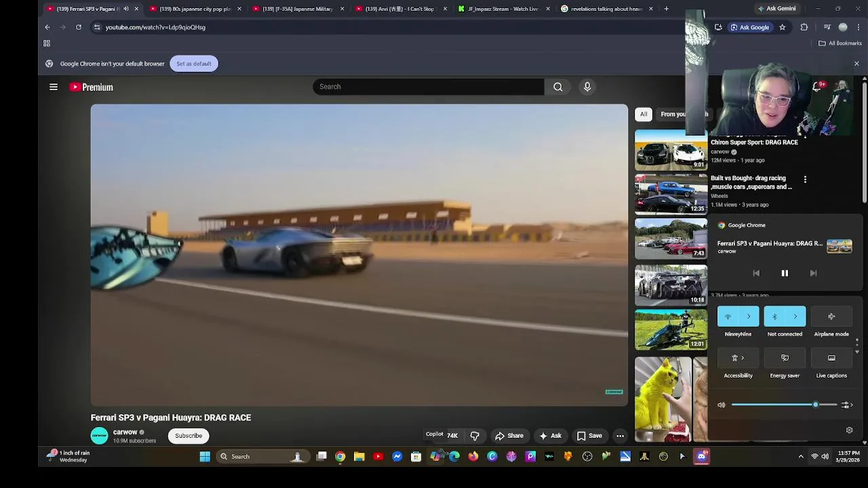Image resolution: width=868 pixels, height=488 pixels.
Task: Mute system sound with speaker icon
Action: [722, 405]
